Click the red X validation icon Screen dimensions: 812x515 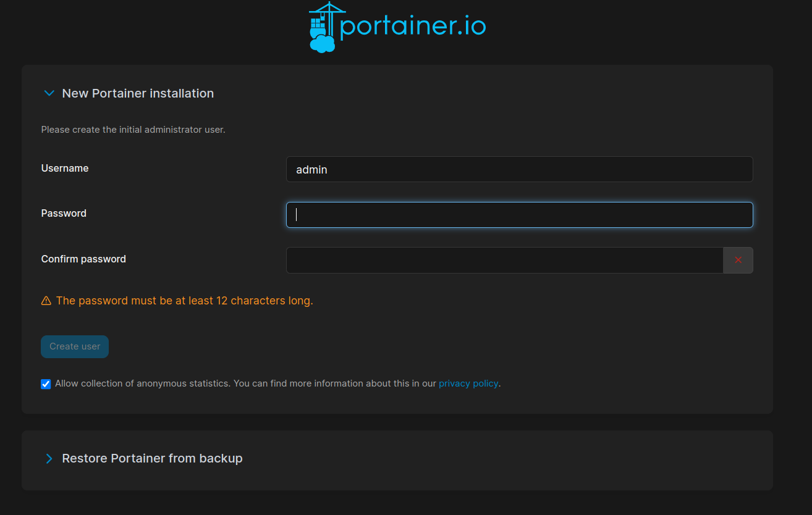(738, 260)
